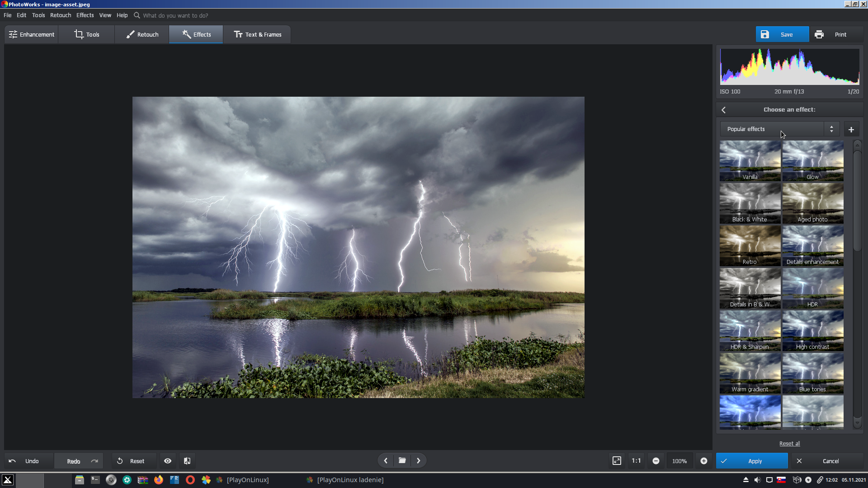Open the X start menu icon
Image resolution: width=868 pixels, height=488 pixels.
[8, 480]
